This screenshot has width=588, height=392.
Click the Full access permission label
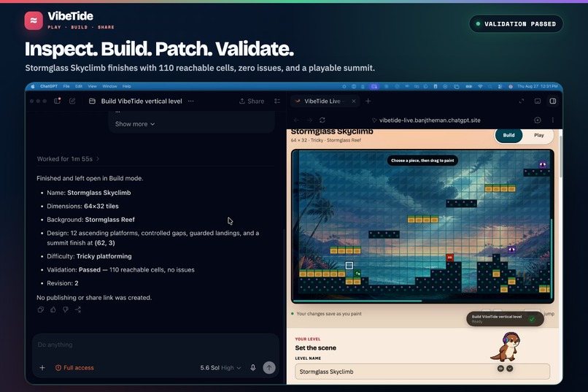tap(74, 368)
